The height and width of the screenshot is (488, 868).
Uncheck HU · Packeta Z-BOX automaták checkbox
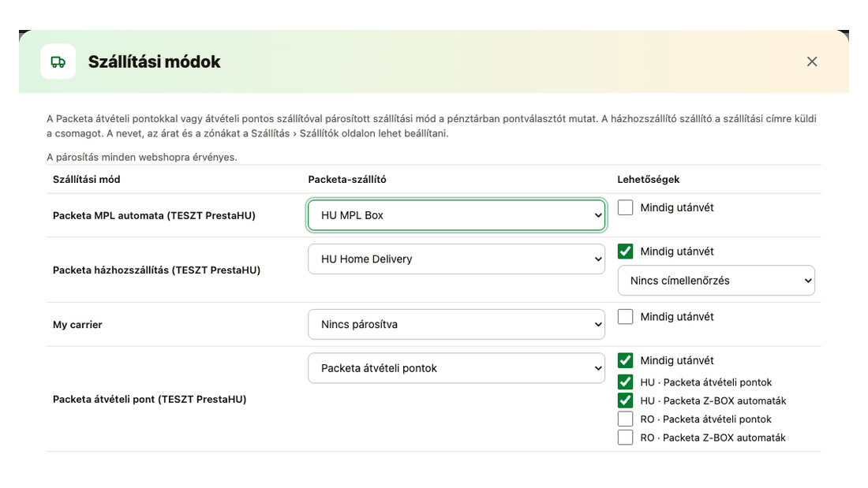[626, 400]
